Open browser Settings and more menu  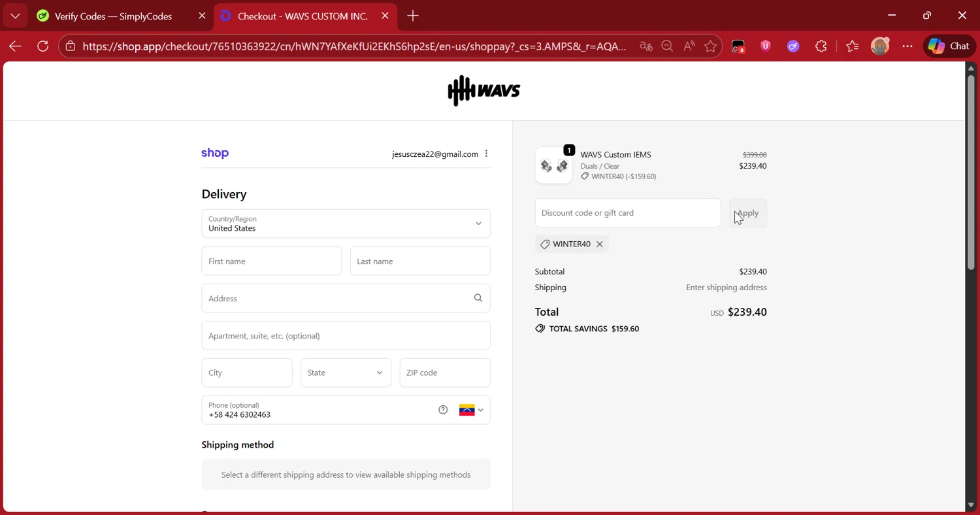907,46
